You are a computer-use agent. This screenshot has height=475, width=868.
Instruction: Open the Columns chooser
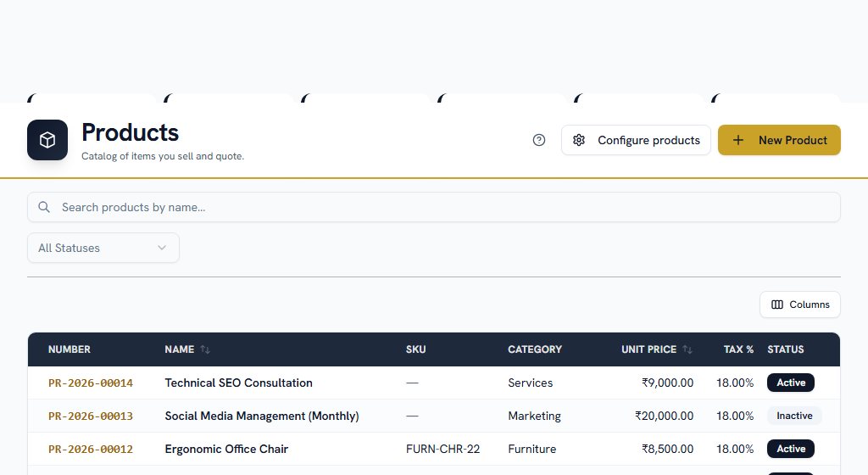pyautogui.click(x=800, y=305)
